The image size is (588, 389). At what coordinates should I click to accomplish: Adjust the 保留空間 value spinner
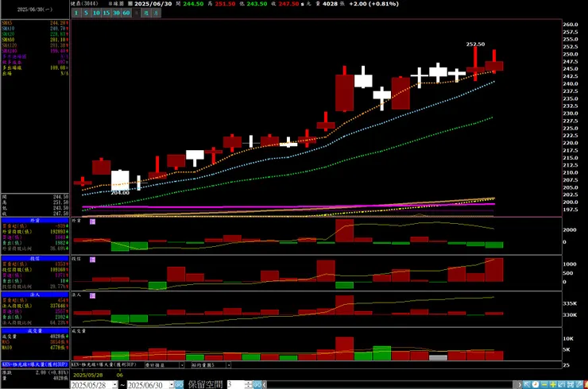248,384
